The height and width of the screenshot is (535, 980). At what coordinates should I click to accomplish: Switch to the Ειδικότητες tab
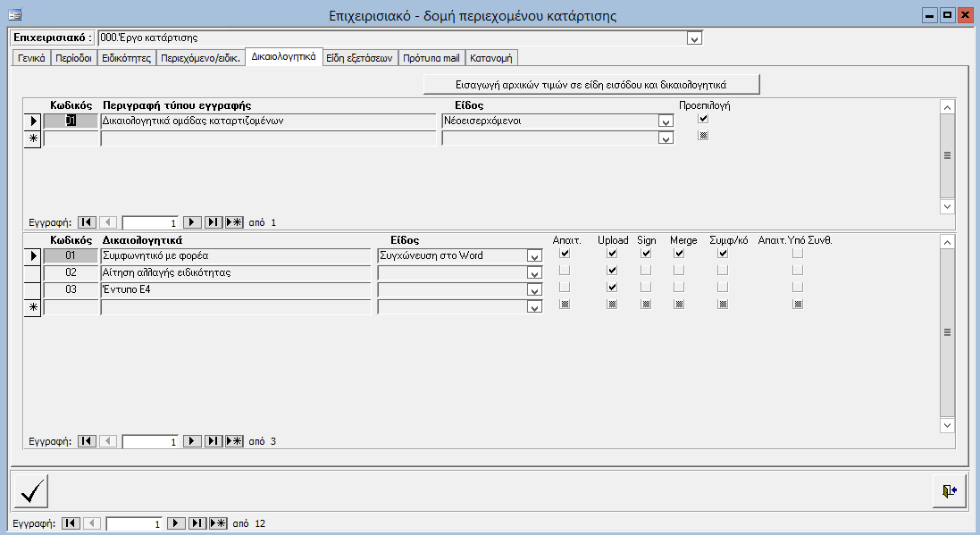coord(124,58)
